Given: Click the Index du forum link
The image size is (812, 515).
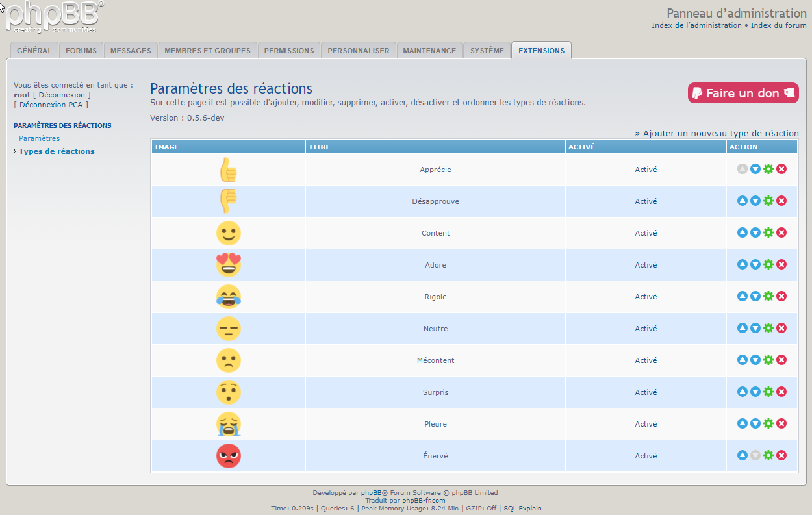Looking at the screenshot, I should (x=778, y=25).
